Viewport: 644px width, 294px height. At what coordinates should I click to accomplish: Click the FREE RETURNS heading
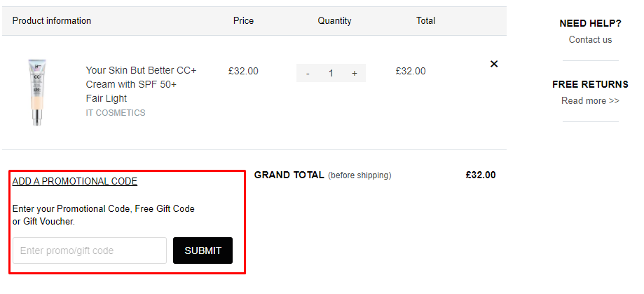click(x=590, y=84)
